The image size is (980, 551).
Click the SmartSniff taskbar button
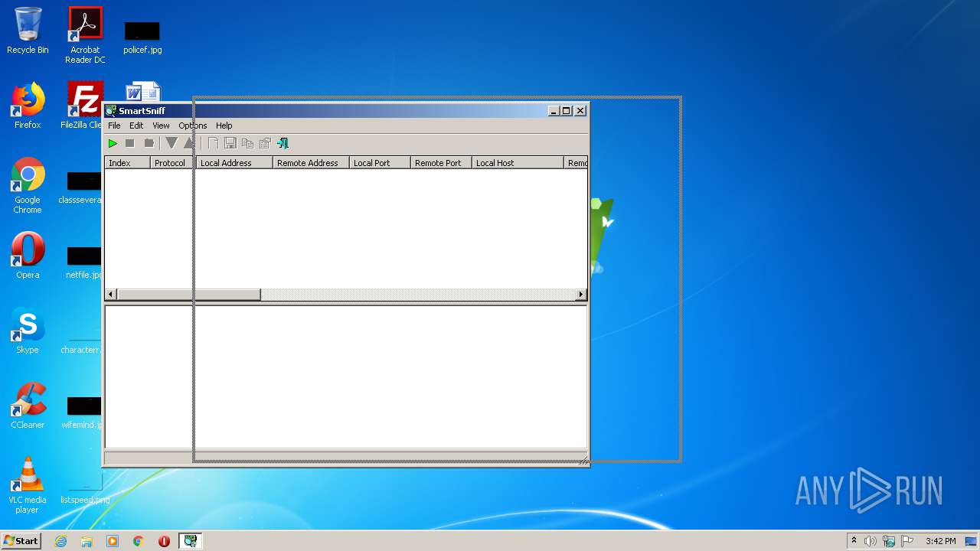(x=190, y=541)
